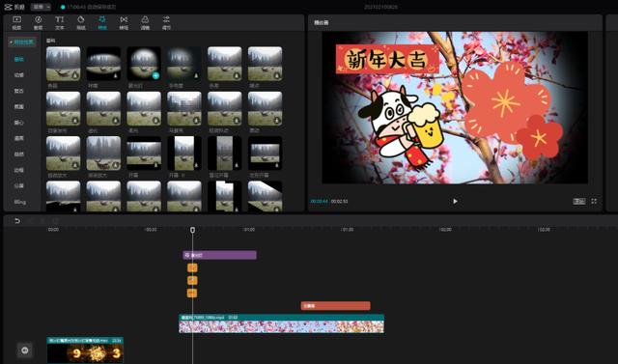Select the countdown 9-3 clip thumbnail on the timeline
The height and width of the screenshot is (364, 618).
pyautogui.click(x=85, y=350)
